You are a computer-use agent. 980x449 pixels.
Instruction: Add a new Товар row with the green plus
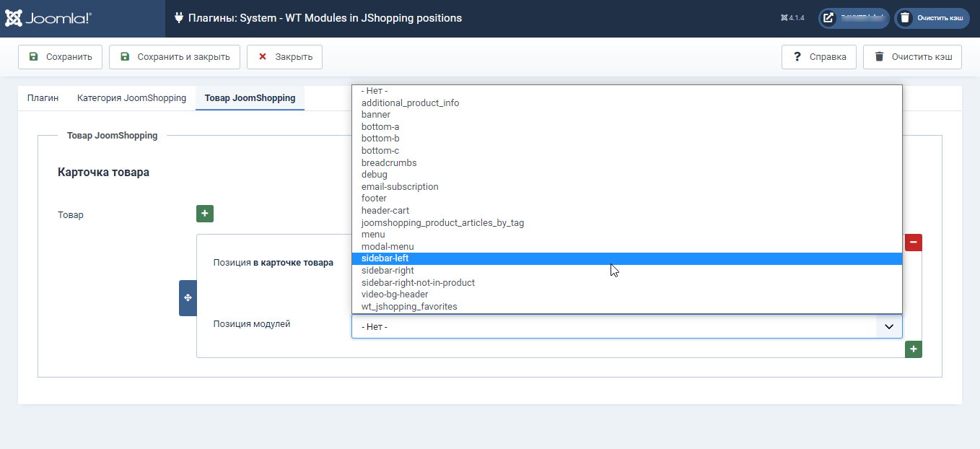205,214
